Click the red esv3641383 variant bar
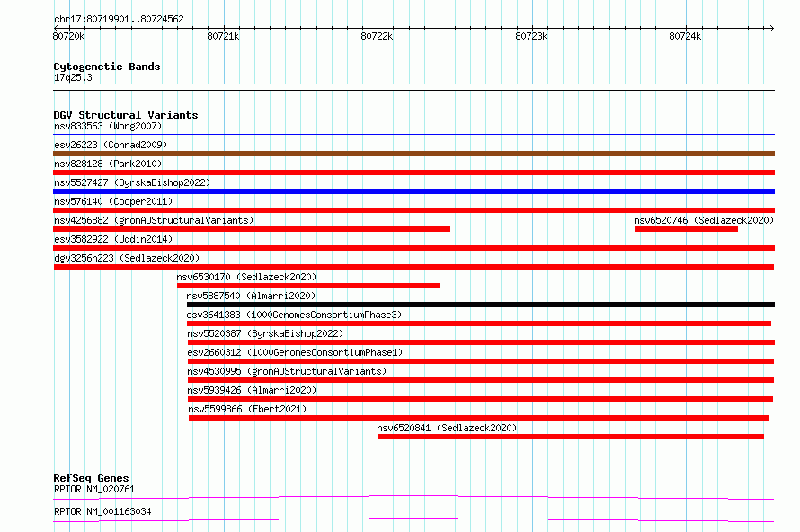Viewport: 800px width, 532px height. [478, 324]
